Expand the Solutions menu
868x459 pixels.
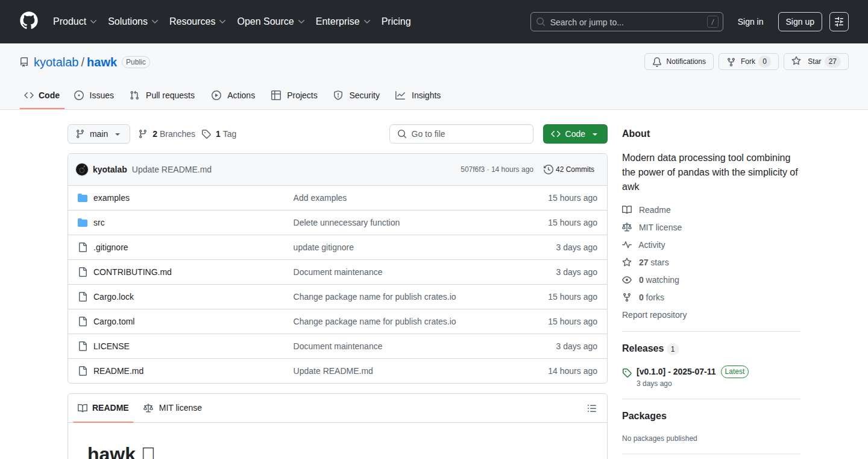click(133, 21)
